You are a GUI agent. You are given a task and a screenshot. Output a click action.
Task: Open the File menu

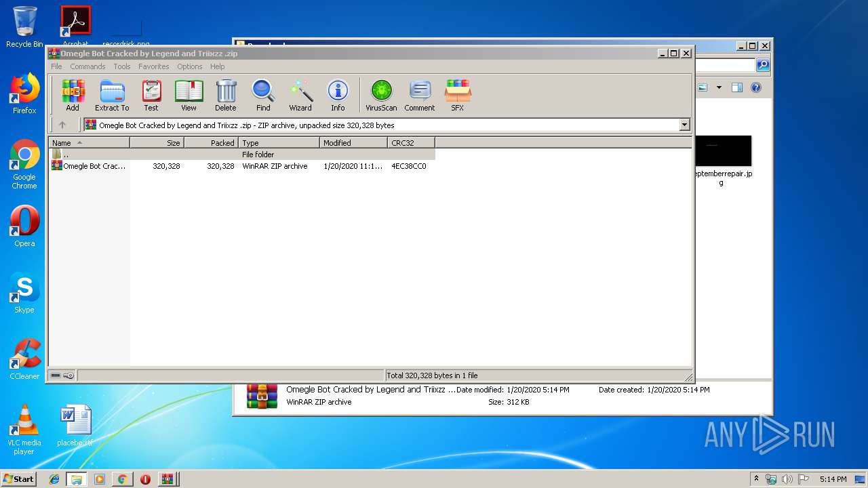[56, 66]
